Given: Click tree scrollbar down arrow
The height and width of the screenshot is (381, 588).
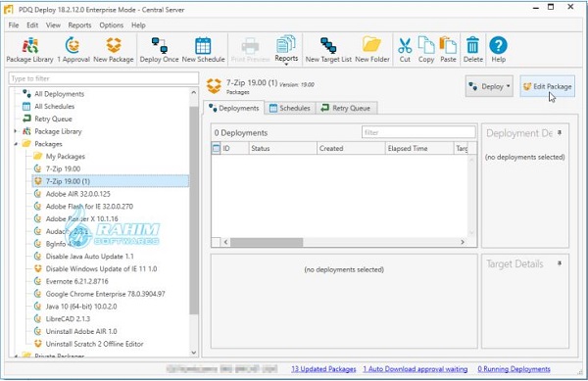Looking at the screenshot, I should click(x=193, y=353).
